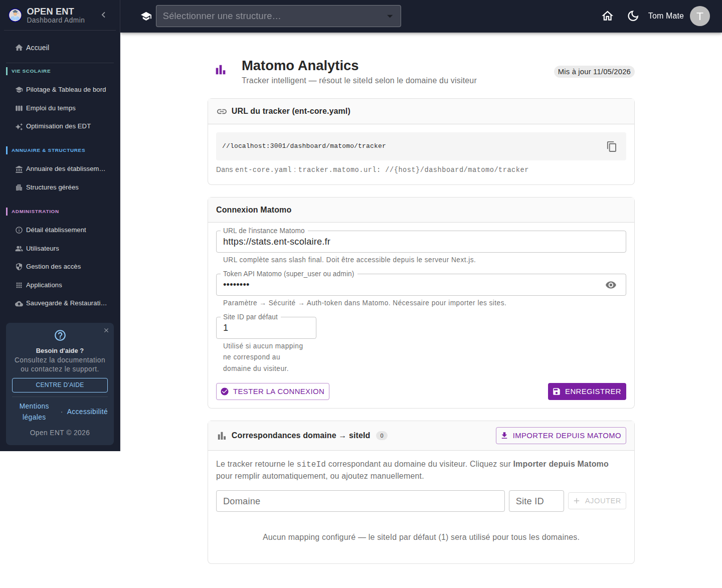Open Gestion des accès
722x588 pixels.
pyautogui.click(x=60, y=267)
